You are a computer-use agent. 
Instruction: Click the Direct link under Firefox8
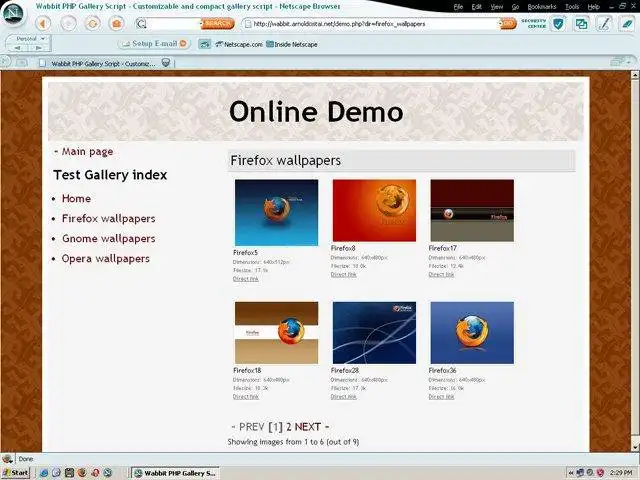coord(343,274)
